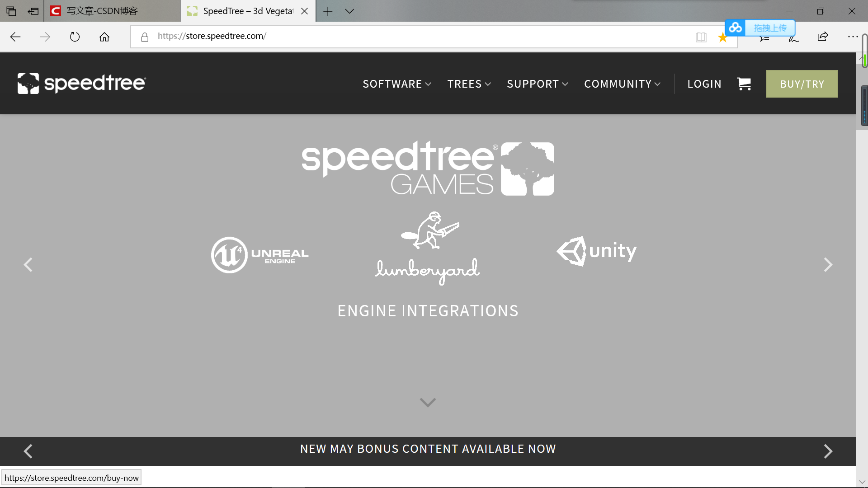Go back to the previous page
868x488 pixels.
pyautogui.click(x=15, y=37)
